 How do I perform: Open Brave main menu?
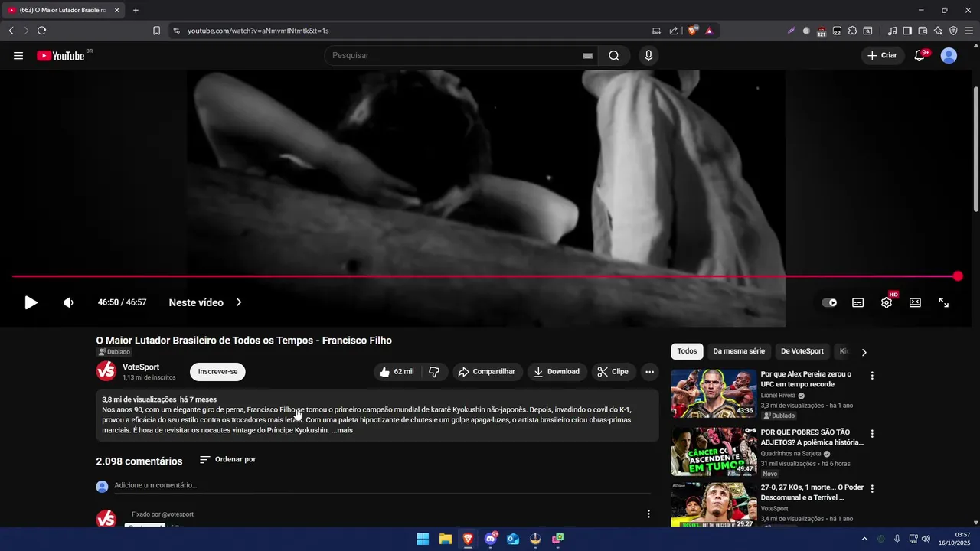tap(969, 31)
